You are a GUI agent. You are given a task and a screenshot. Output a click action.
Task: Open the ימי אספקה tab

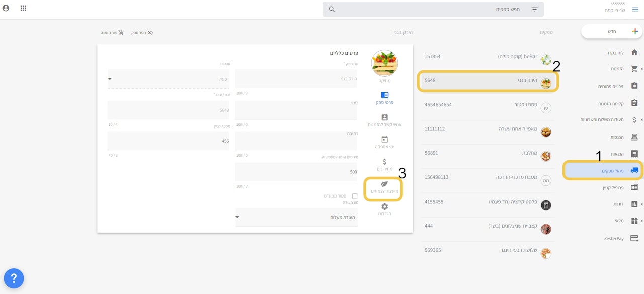click(384, 143)
